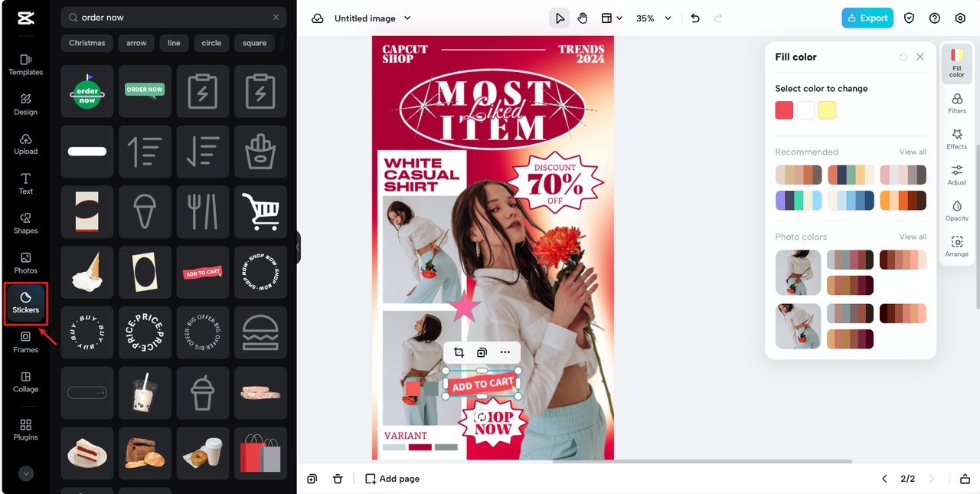Choose the green round order now sticker

coord(87,91)
